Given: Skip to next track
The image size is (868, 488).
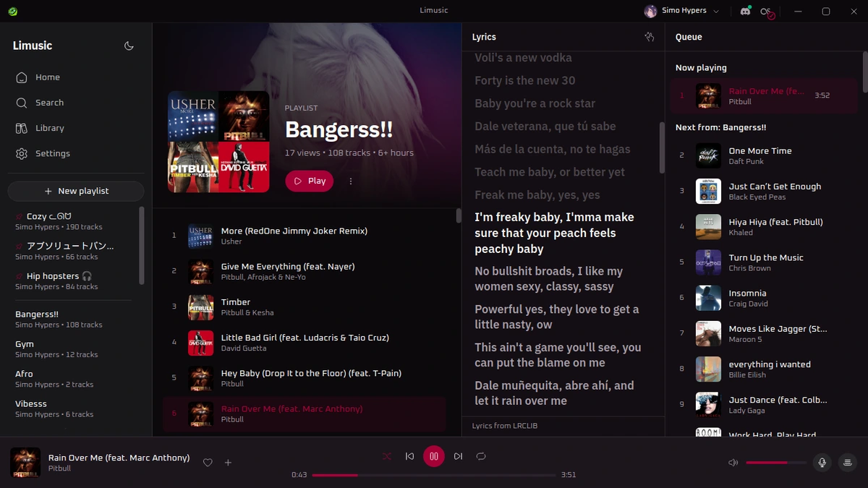Looking at the screenshot, I should [458, 456].
